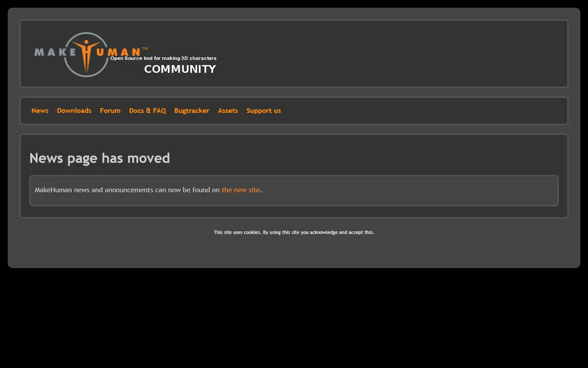588x368 pixels.
Task: Click the 'MakeHuman news and announcements' sentence
Action: click(148, 190)
